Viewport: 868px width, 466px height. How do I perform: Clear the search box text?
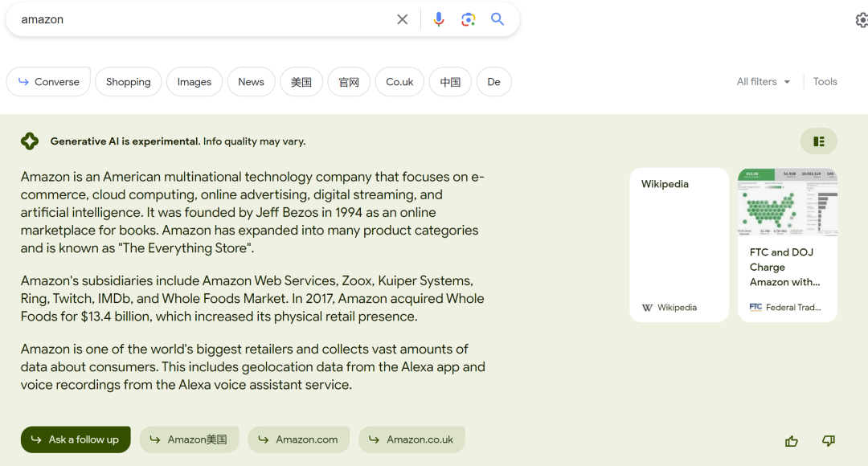click(403, 19)
